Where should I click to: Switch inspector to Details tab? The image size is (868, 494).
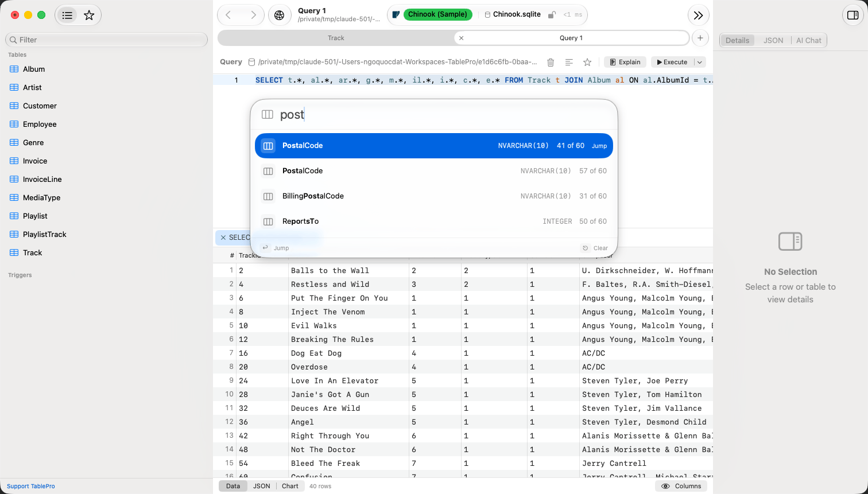737,40
